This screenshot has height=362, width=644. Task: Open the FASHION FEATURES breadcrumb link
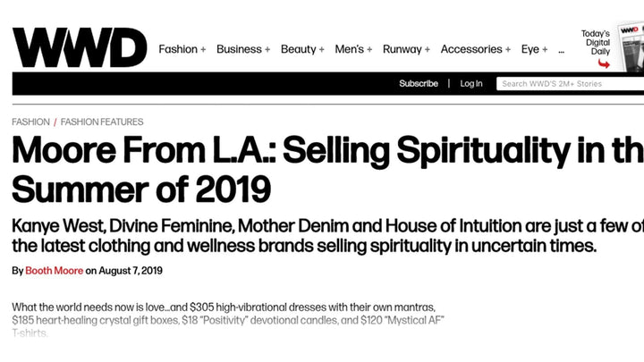(102, 122)
